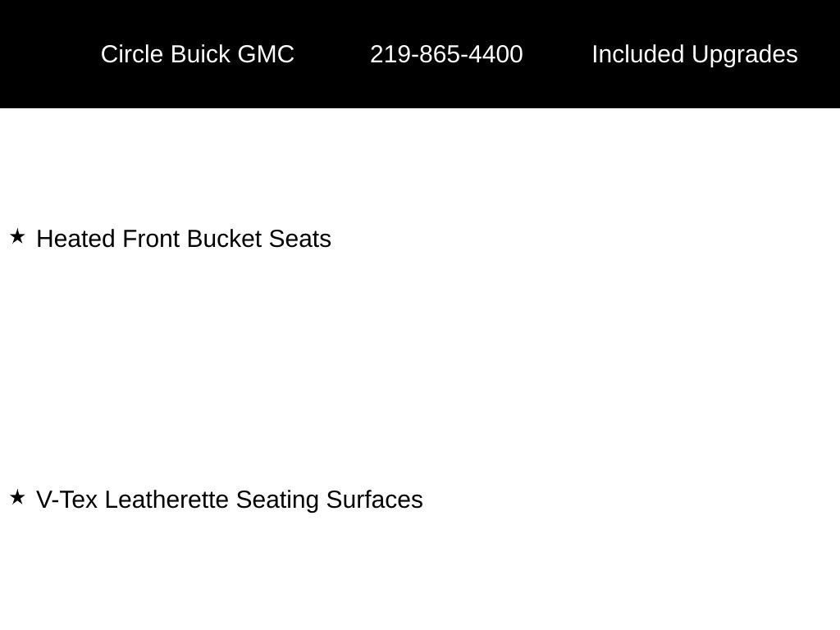Click the star bullet beside V-Tex Leatherette
The image size is (840, 630).
click(17, 497)
